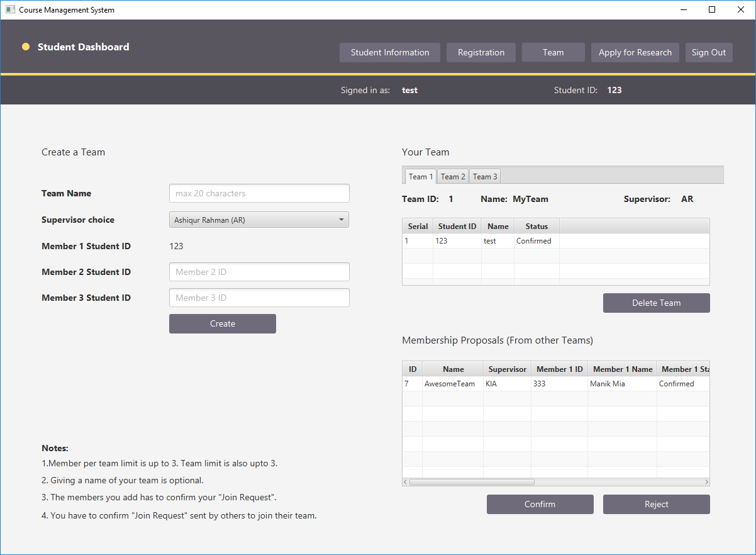The image size is (756, 555).
Task: Switch to the Team 2 tab
Action: 453,176
